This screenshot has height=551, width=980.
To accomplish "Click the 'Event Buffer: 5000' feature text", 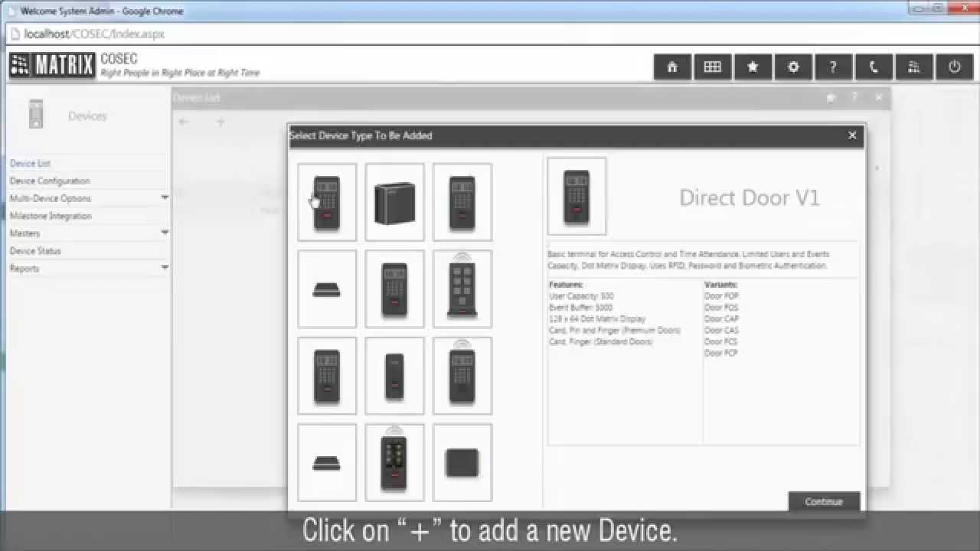I will pyautogui.click(x=580, y=307).
